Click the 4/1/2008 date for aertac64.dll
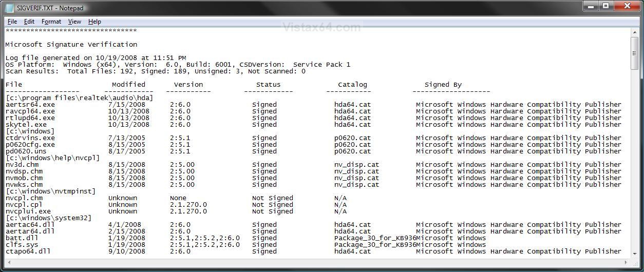The image size is (644, 272). (x=124, y=225)
